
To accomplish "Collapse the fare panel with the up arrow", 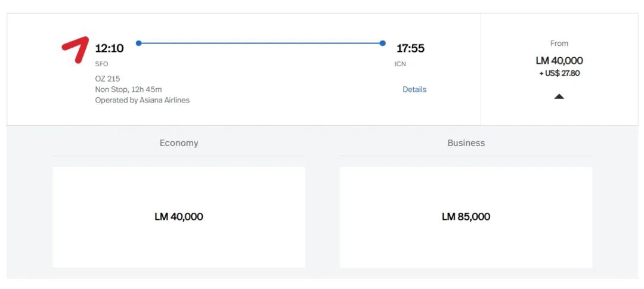I will point(559,96).
